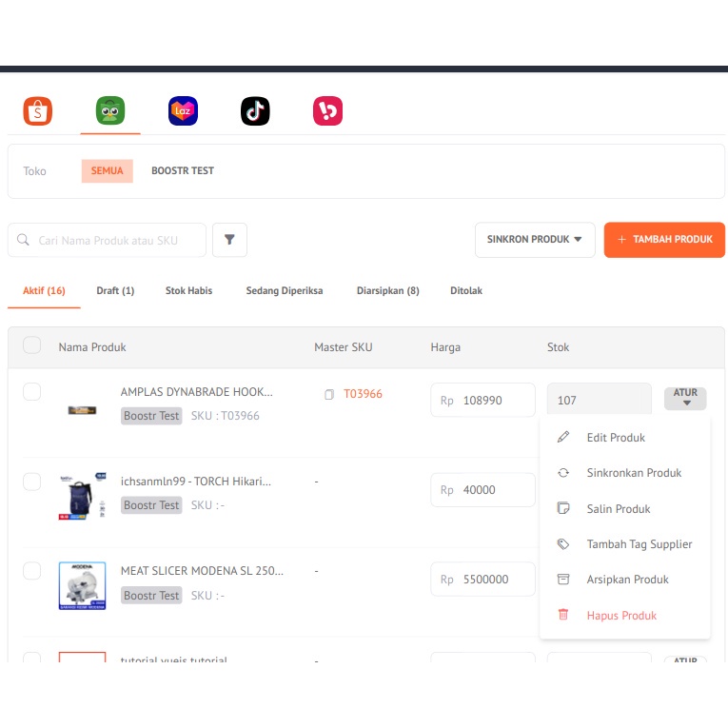Open the TikTok marketplace icon

click(255, 111)
